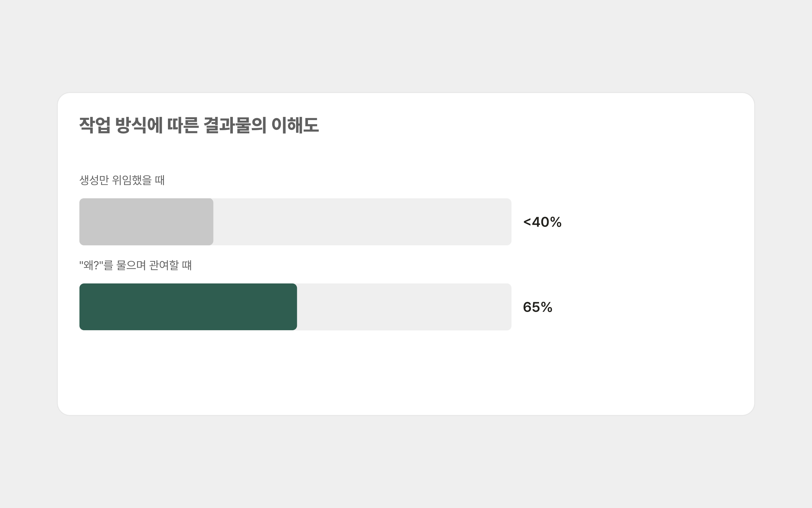Click the word '작업' in the title
Image resolution: width=812 pixels, height=508 pixels.
coord(95,125)
